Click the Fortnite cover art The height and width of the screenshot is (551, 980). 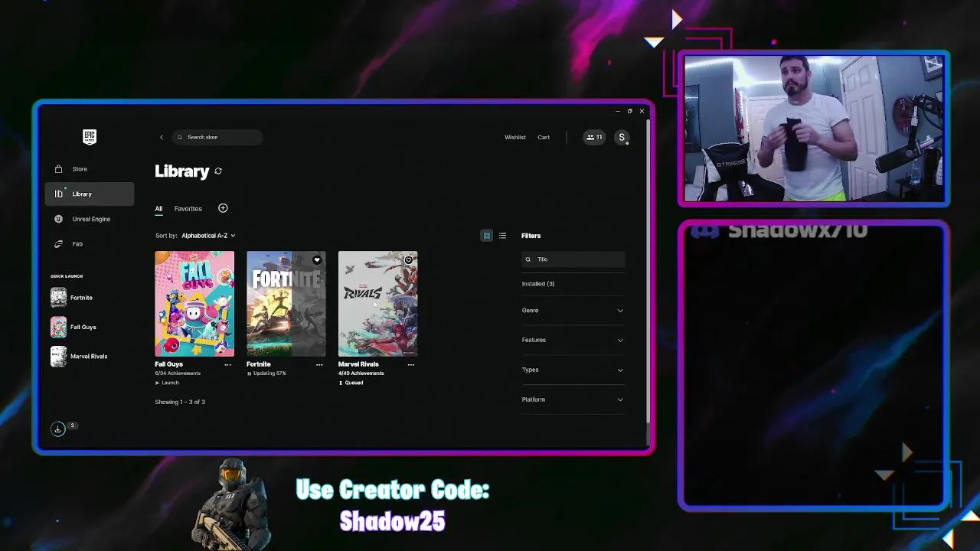click(286, 304)
